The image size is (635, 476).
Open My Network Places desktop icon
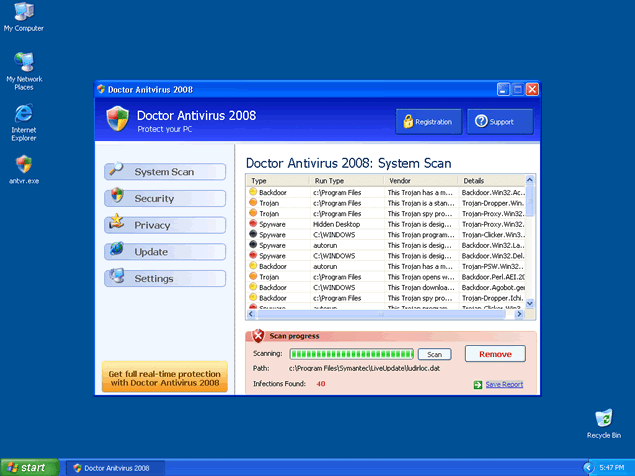(x=23, y=63)
